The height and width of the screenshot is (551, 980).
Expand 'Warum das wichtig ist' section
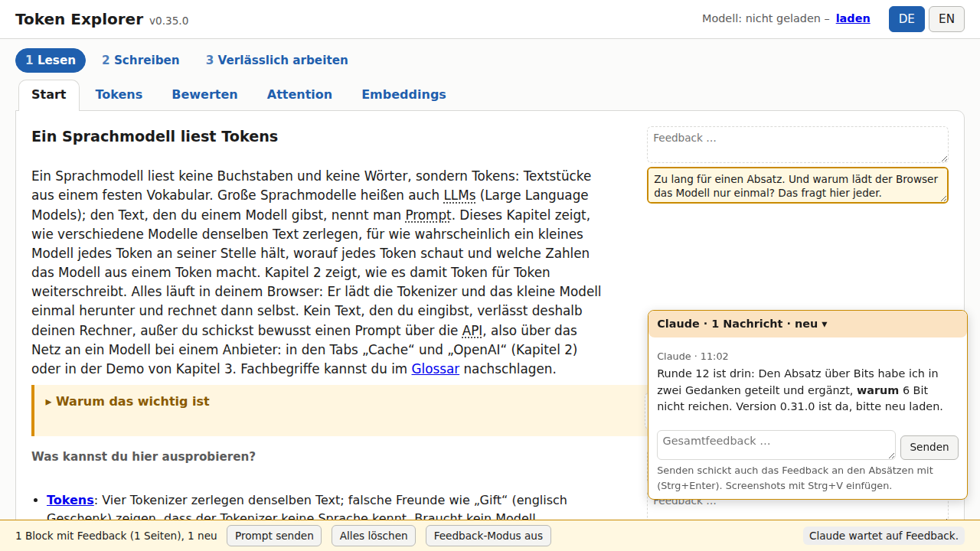click(x=127, y=402)
